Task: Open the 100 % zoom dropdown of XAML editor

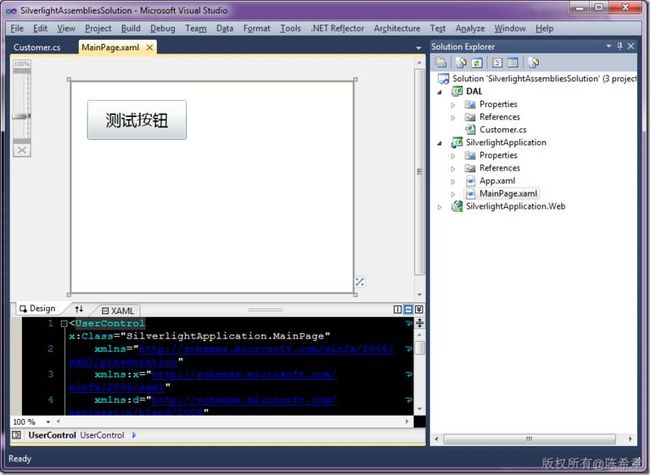Action: pyautogui.click(x=48, y=422)
